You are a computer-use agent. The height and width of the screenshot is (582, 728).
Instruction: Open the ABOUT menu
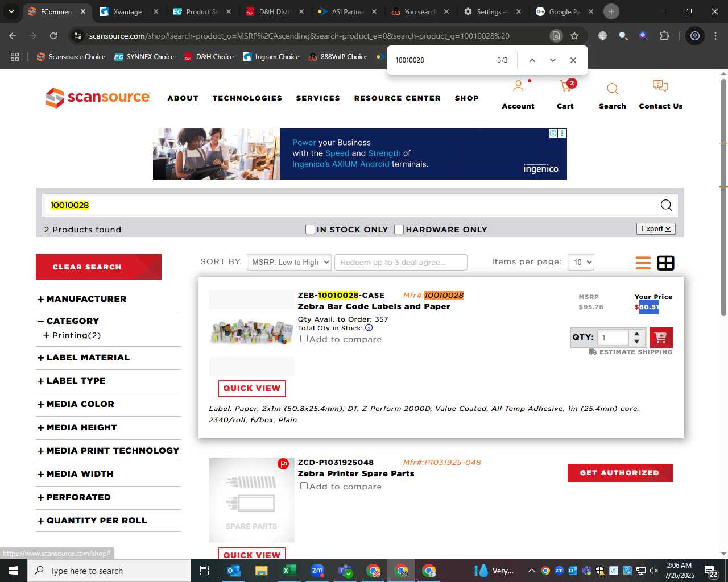pos(183,98)
